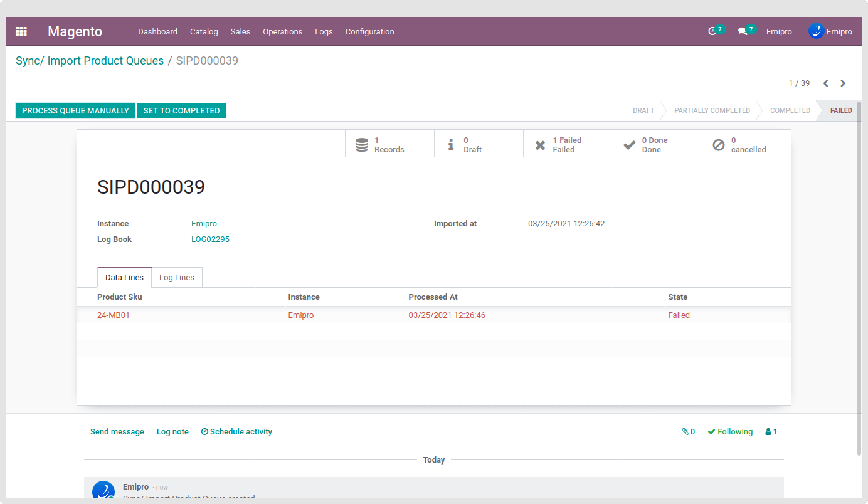The height and width of the screenshot is (504, 868).
Task: Open the Dashboard menu
Action: 158,32
